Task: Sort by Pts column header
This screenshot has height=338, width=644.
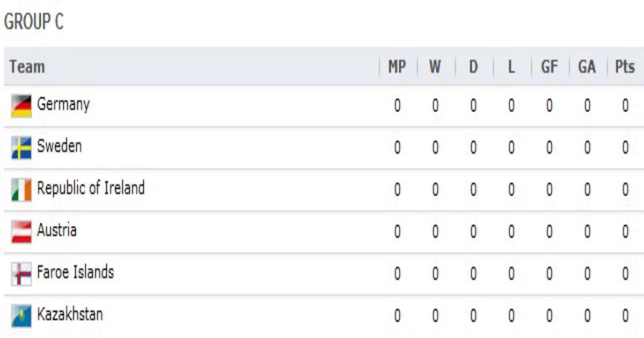Action: (x=625, y=67)
